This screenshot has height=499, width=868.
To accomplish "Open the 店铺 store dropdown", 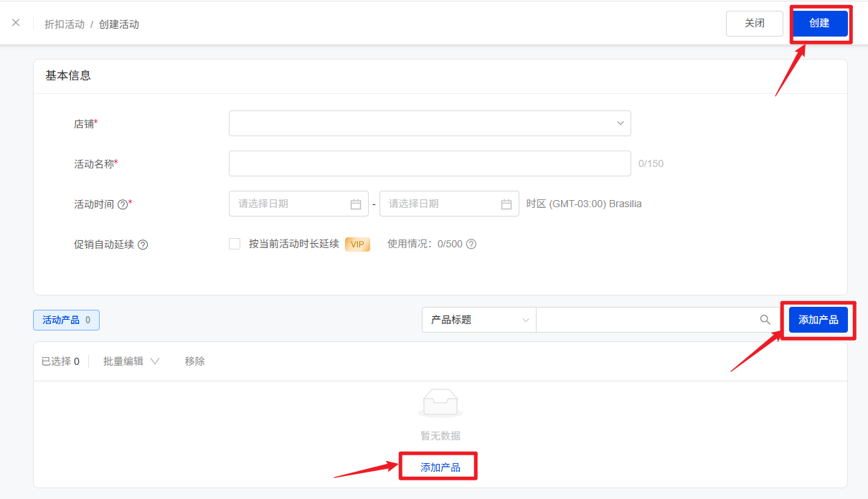I will coord(430,123).
